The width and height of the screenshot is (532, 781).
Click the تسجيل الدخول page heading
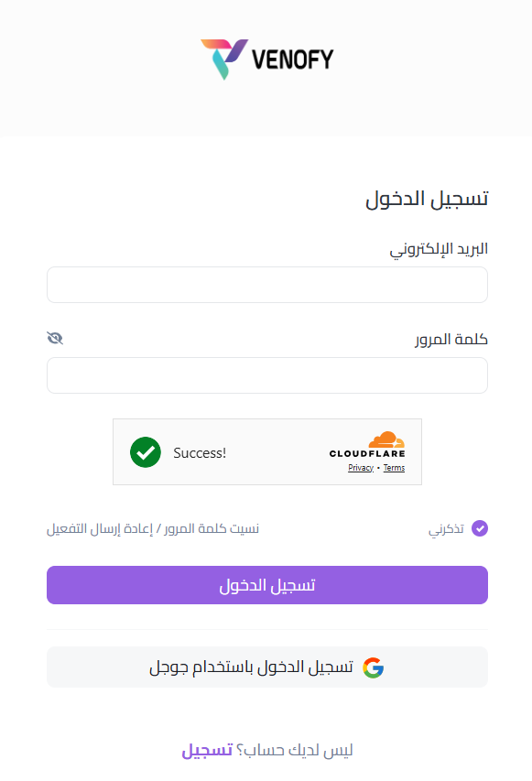click(x=427, y=200)
